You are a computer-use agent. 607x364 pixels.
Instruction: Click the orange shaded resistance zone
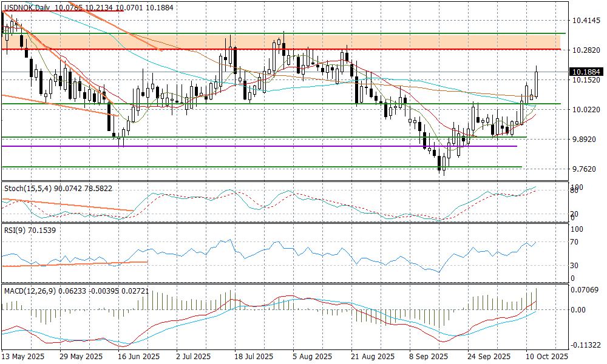[364, 41]
